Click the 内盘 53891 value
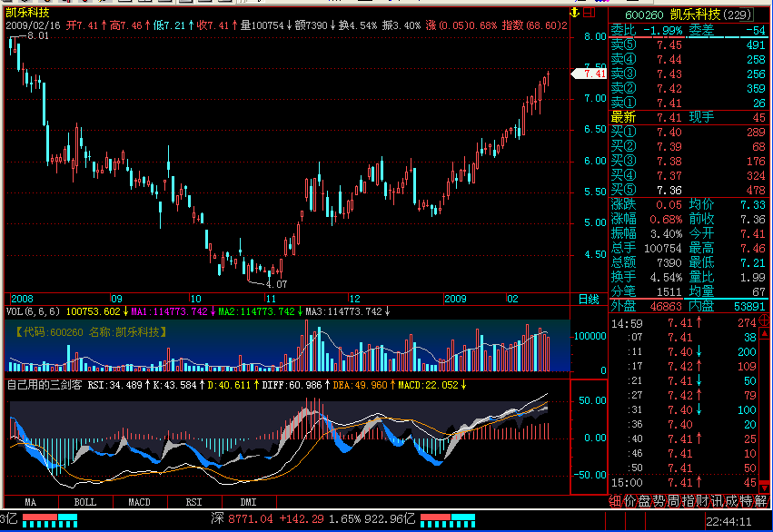773x532 pixels. click(749, 306)
